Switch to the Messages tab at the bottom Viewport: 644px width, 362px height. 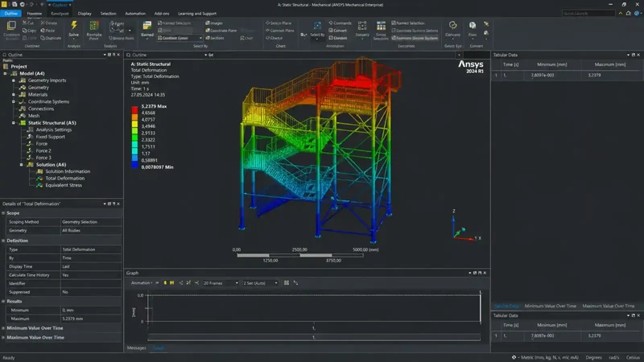point(137,348)
